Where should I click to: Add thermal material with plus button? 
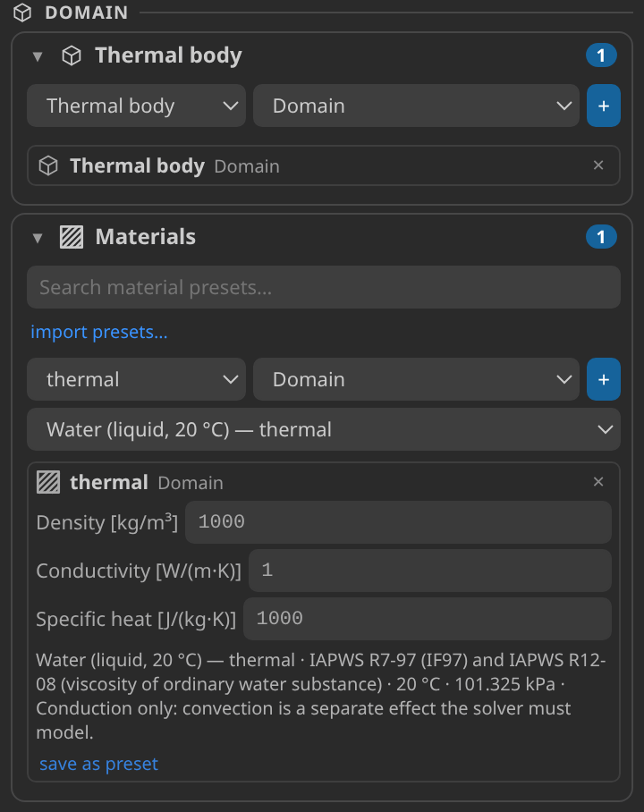[x=604, y=379]
